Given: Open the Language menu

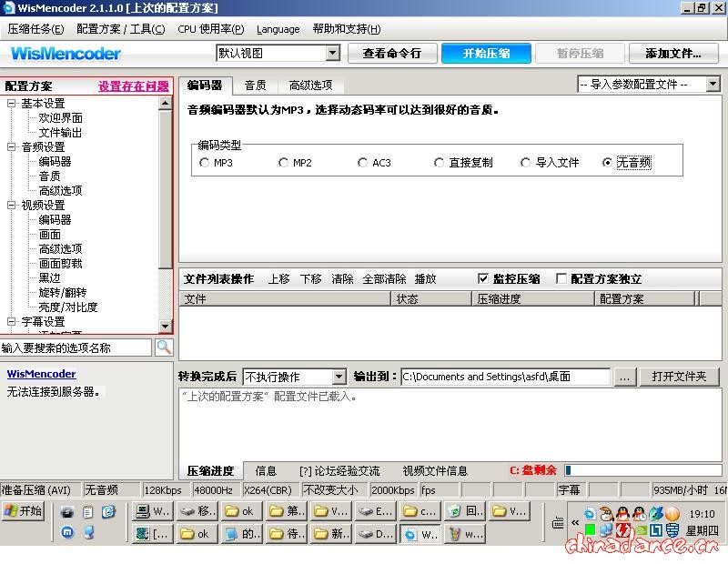Looking at the screenshot, I should [278, 28].
